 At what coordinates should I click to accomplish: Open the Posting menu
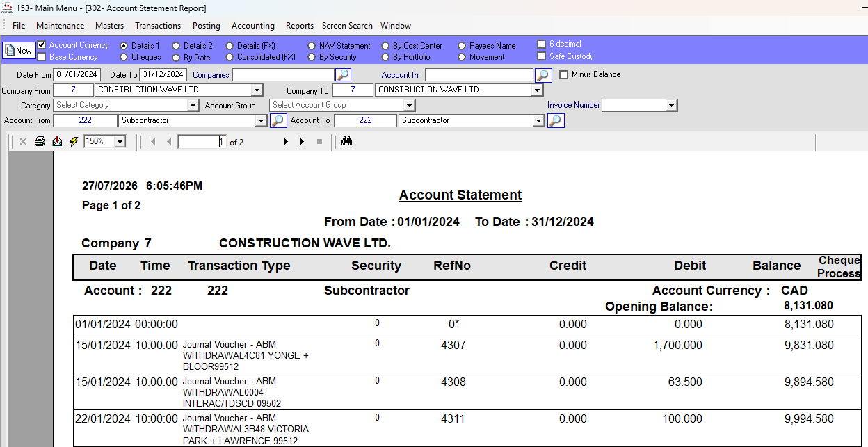click(207, 26)
